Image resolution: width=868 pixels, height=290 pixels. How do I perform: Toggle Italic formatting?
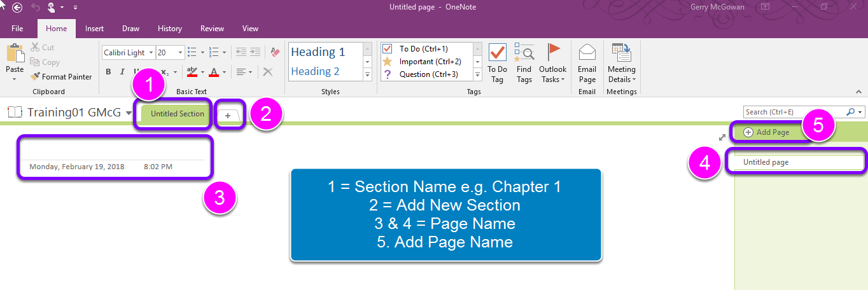122,72
